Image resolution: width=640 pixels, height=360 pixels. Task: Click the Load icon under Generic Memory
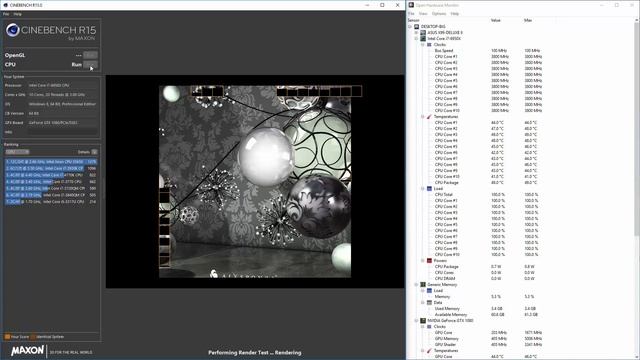pyautogui.click(x=429, y=291)
